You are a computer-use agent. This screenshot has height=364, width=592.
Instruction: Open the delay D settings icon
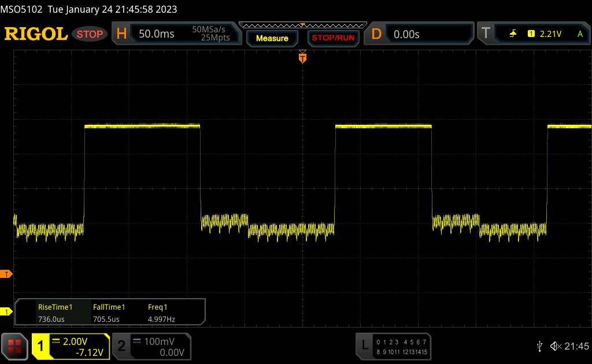pos(376,34)
